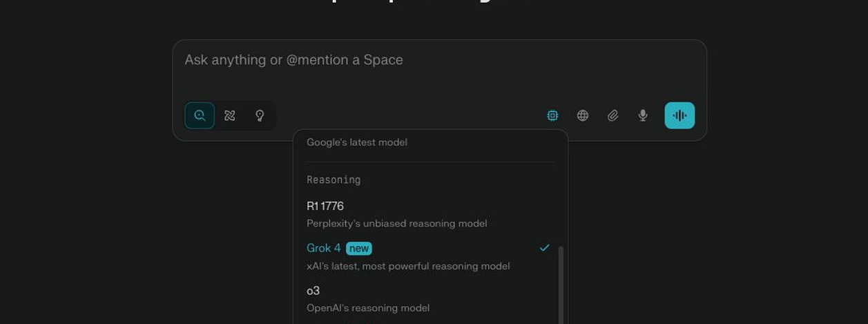This screenshot has width=868, height=324.
Task: Launch voice mode with the teal waveform button
Action: point(679,115)
